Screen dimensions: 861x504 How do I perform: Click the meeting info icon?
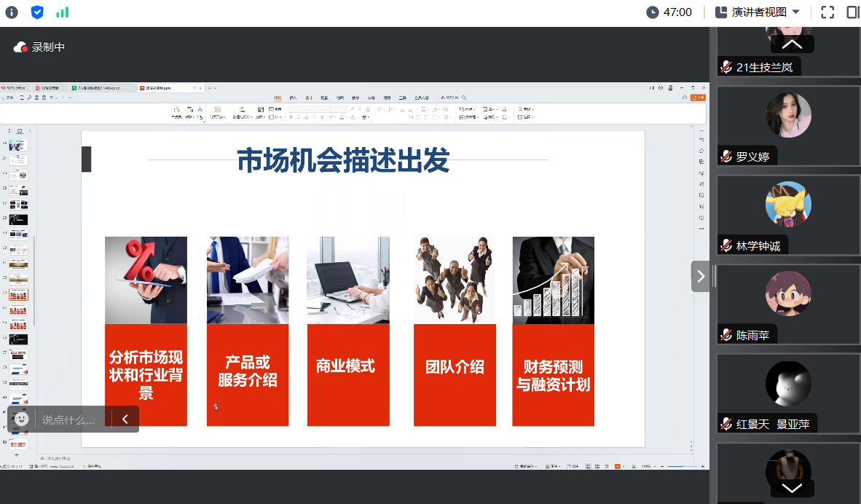[12, 12]
